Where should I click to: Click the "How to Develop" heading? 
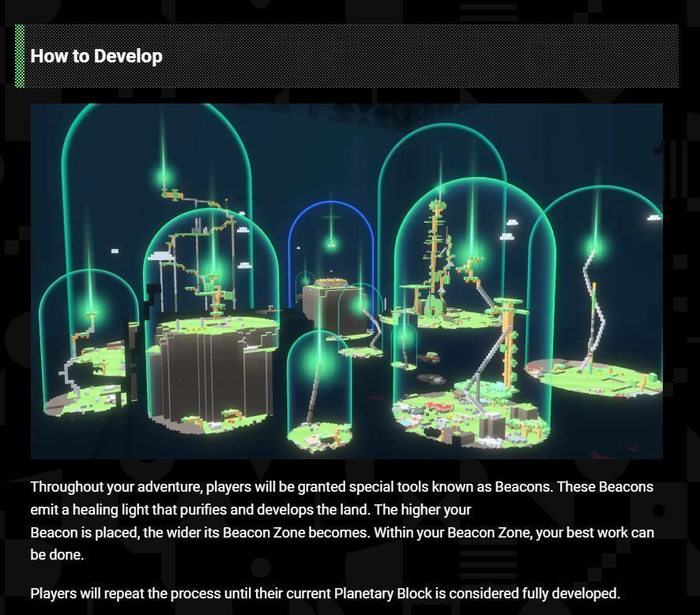(x=96, y=56)
